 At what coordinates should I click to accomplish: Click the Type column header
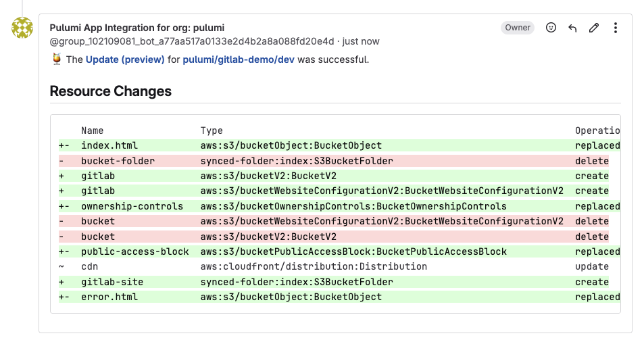tap(212, 130)
